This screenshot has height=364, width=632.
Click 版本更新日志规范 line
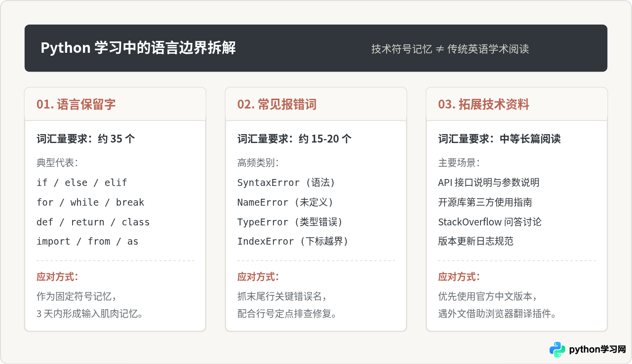[476, 241]
